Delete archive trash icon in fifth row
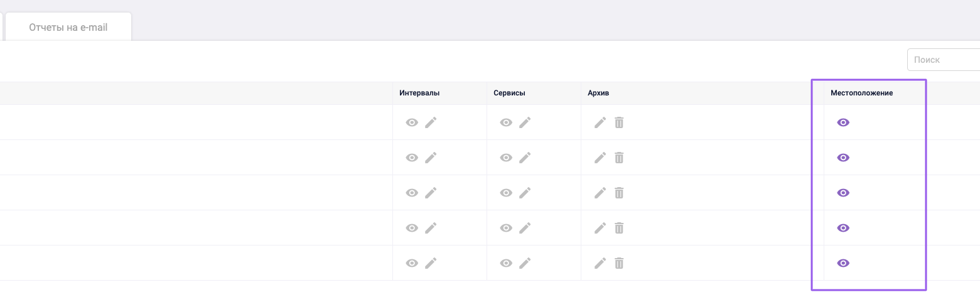This screenshot has height=297, width=980. [619, 263]
